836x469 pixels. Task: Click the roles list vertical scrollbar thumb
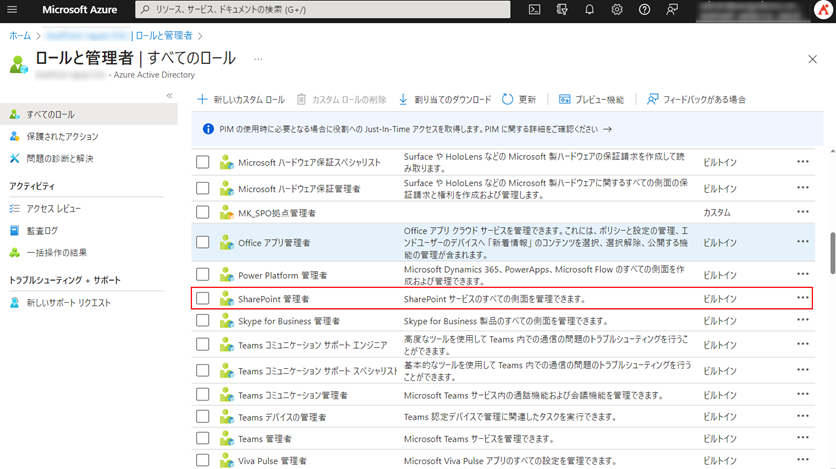832,253
